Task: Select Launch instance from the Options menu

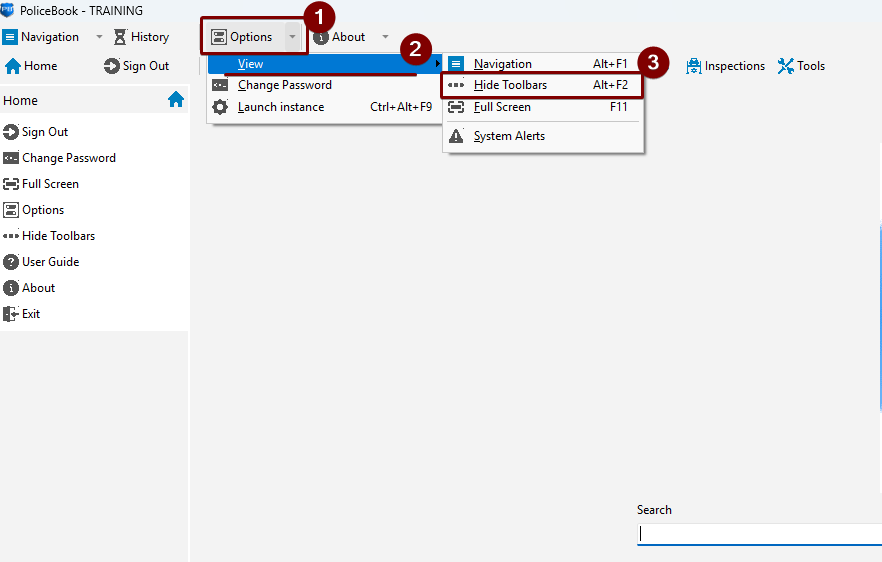Action: [x=280, y=107]
